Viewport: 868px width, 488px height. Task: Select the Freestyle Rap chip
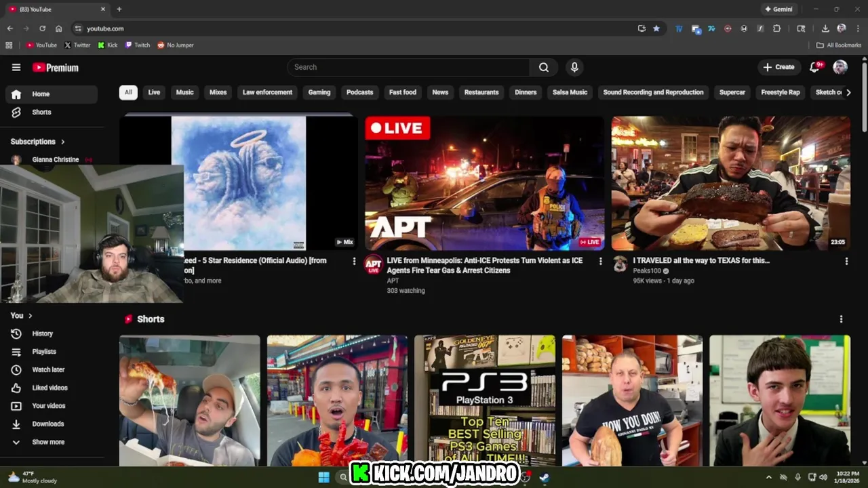click(781, 92)
